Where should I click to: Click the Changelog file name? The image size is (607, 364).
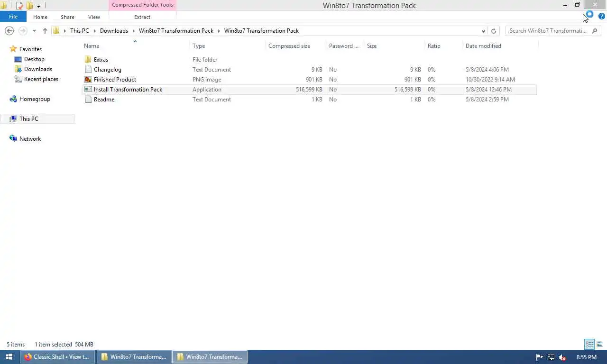pyautogui.click(x=108, y=70)
